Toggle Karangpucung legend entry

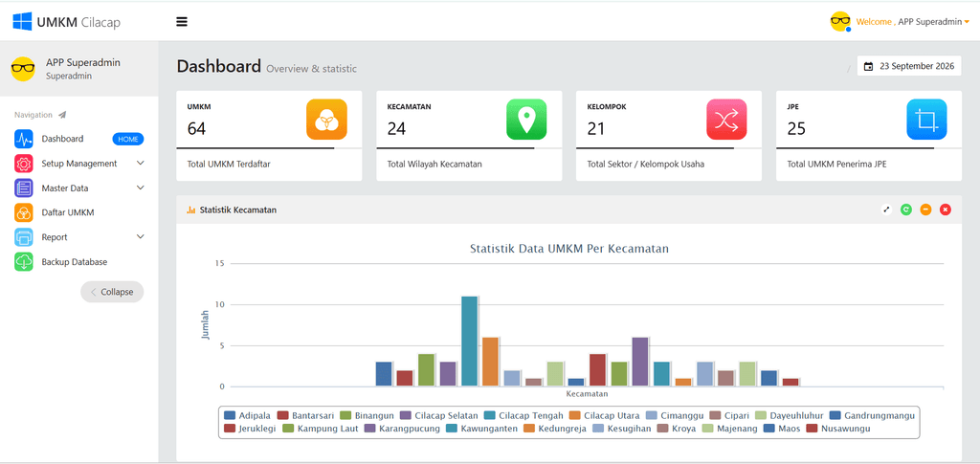(x=402, y=429)
